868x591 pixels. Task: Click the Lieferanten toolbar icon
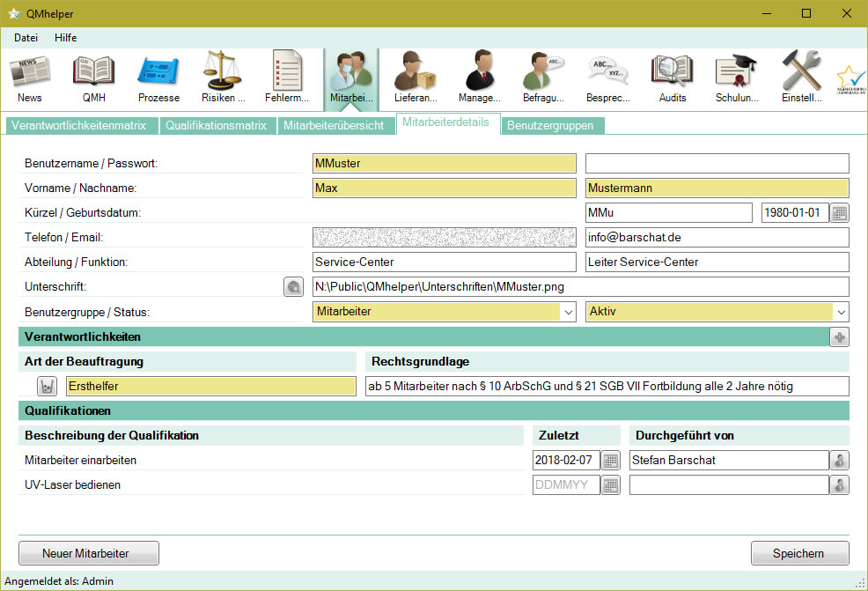(416, 78)
